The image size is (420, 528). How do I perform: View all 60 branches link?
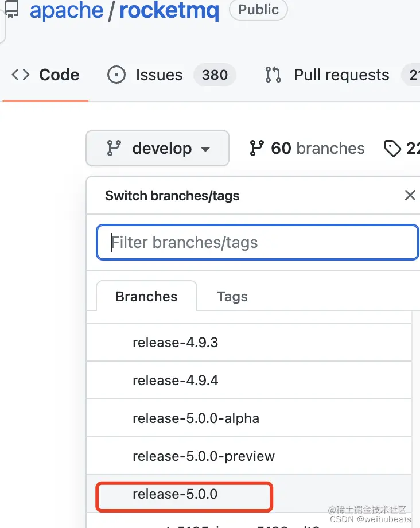(x=308, y=148)
